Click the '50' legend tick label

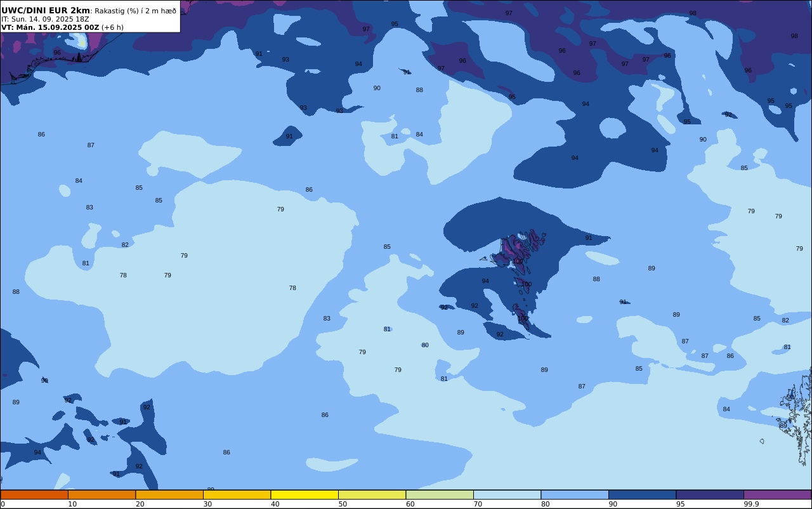pyautogui.click(x=343, y=504)
